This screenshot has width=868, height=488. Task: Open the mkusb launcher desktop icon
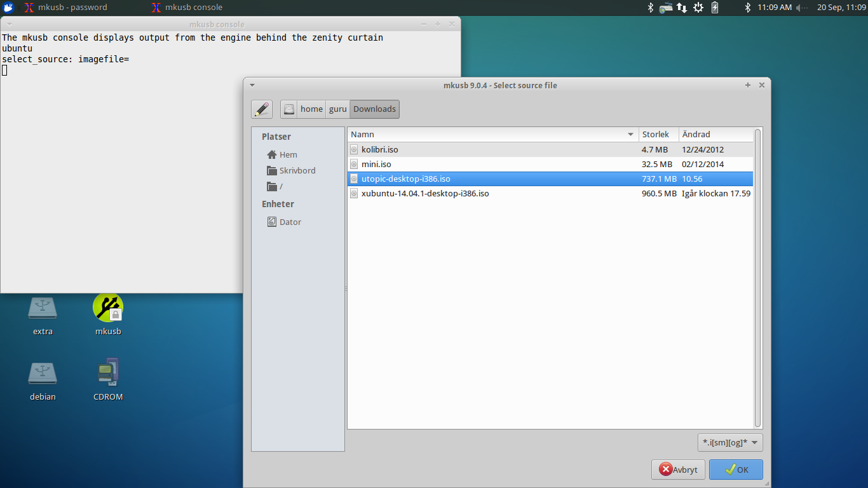108,315
